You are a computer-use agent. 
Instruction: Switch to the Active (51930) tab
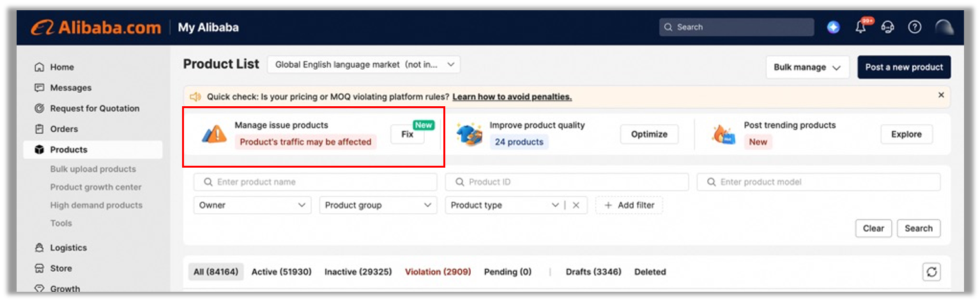[282, 272]
